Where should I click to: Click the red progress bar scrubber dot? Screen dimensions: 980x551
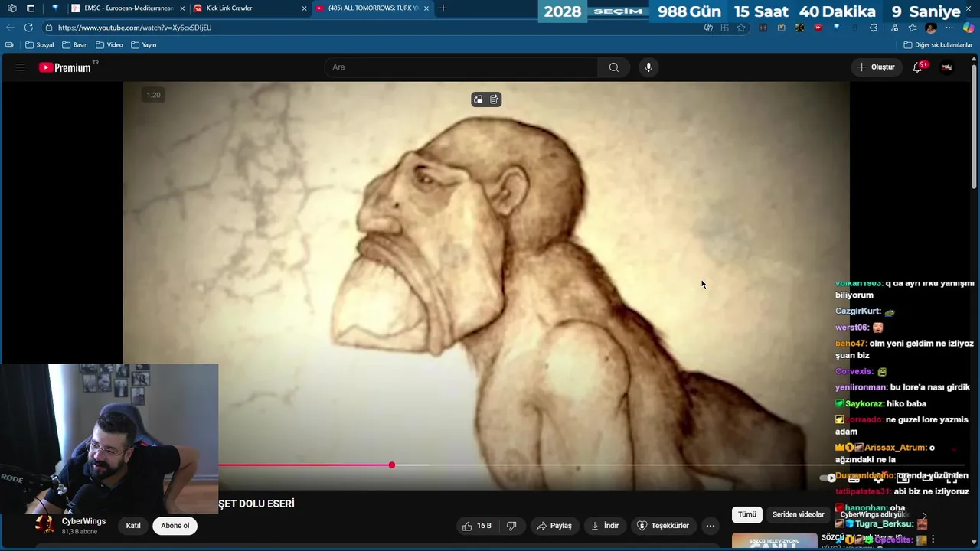click(392, 465)
